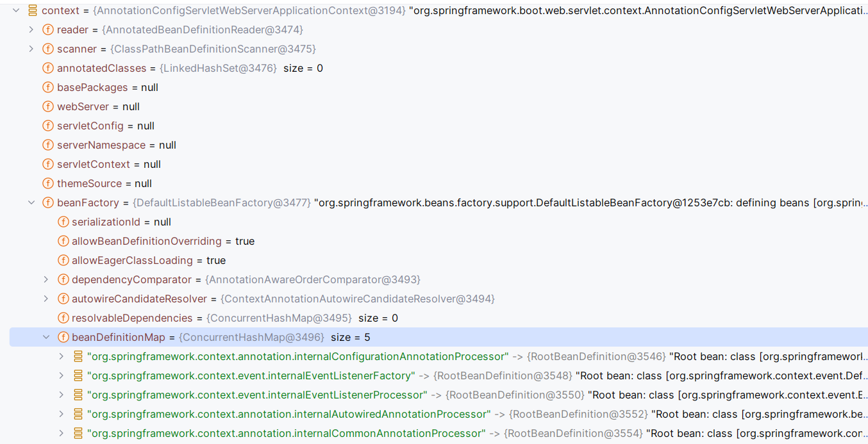Image resolution: width=868 pixels, height=444 pixels.
Task: Click the entry icon of internalCommonAnnotationProcessor
Action: (x=78, y=433)
